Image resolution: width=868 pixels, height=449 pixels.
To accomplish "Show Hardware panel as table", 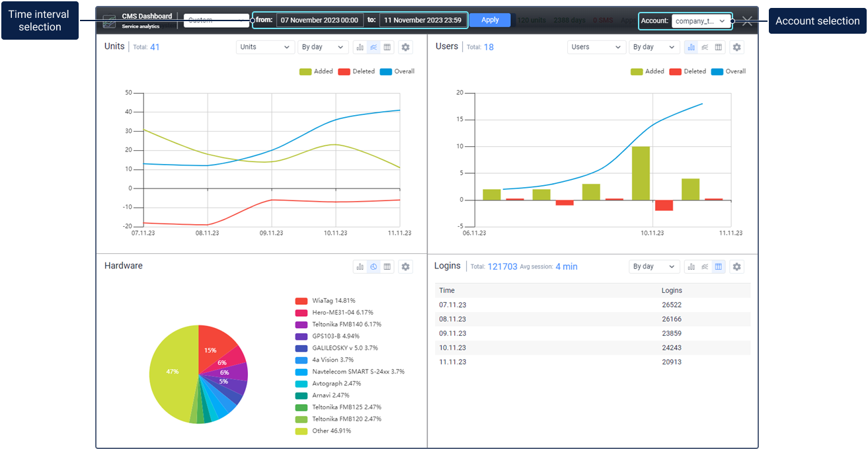I will coord(387,266).
